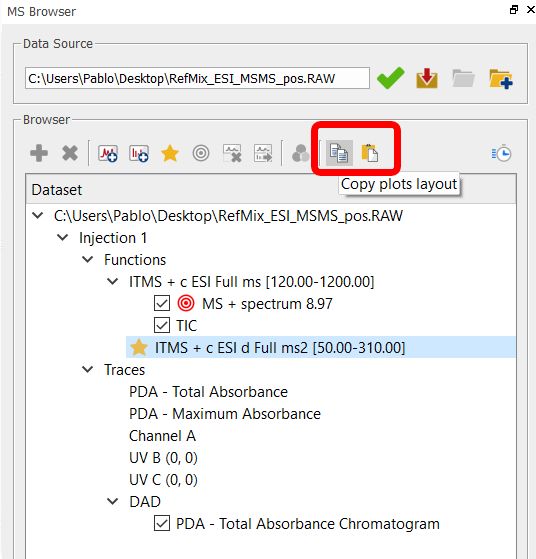Click the yellow star toolbar icon

pos(170,153)
